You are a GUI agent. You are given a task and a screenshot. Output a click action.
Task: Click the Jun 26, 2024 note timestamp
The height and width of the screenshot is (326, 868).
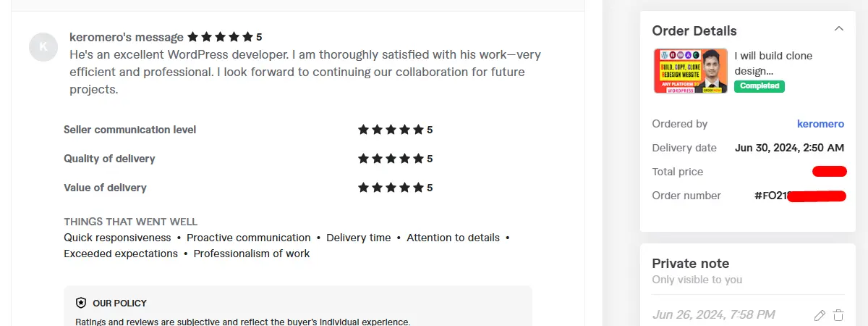pos(713,314)
